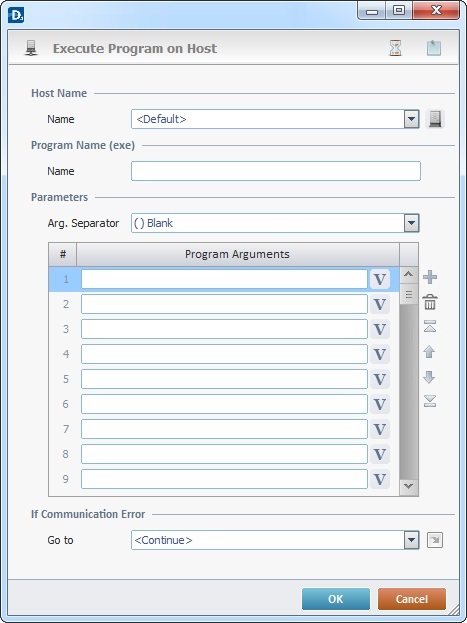Click the host server icon beside Name dropdown
This screenshot has width=467, height=623.
point(435,119)
